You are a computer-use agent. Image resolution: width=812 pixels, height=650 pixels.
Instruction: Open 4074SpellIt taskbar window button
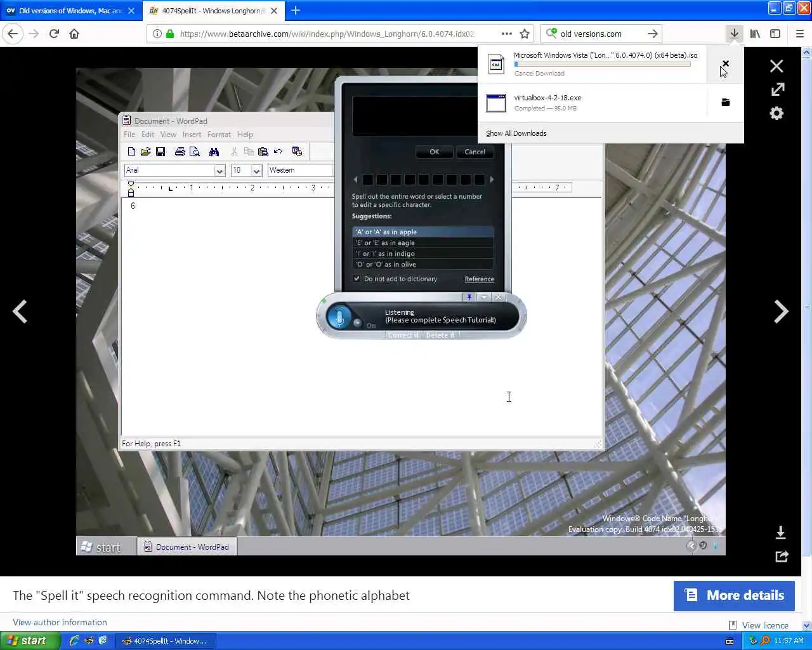(x=166, y=641)
